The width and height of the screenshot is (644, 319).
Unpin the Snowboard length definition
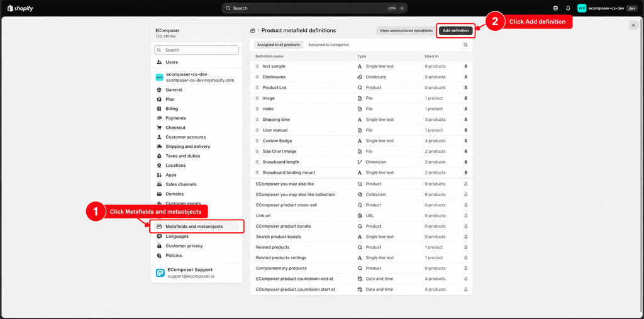(x=466, y=162)
